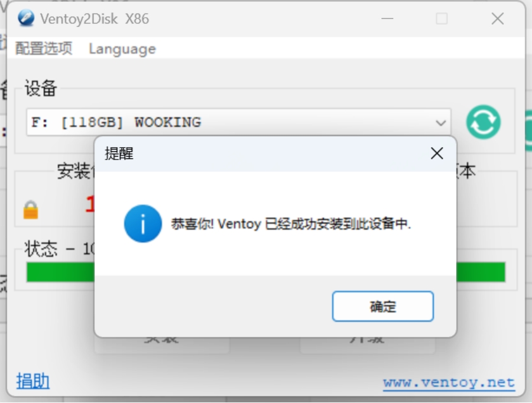Image resolution: width=532 pixels, height=403 pixels.
Task: Open the 配置选项 menu
Action: click(x=44, y=48)
